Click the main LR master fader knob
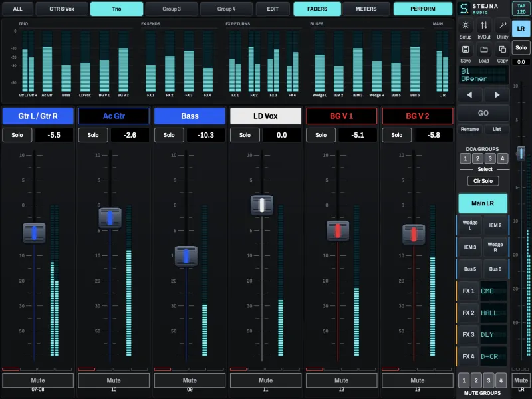Viewport: 532px width, 399px height. (x=521, y=154)
